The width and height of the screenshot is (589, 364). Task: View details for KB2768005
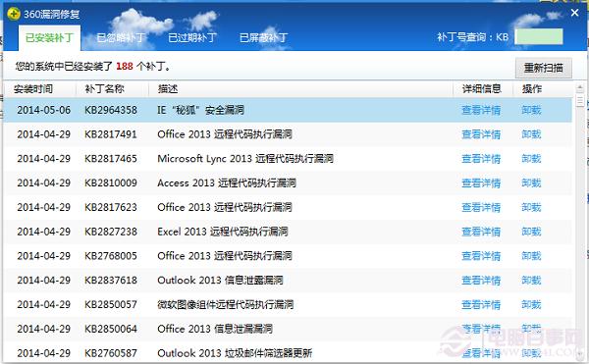pyautogui.click(x=481, y=256)
